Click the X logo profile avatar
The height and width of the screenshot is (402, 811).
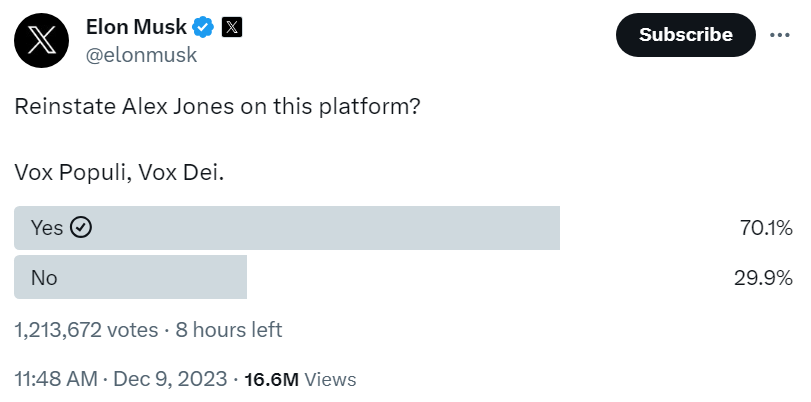(x=43, y=42)
